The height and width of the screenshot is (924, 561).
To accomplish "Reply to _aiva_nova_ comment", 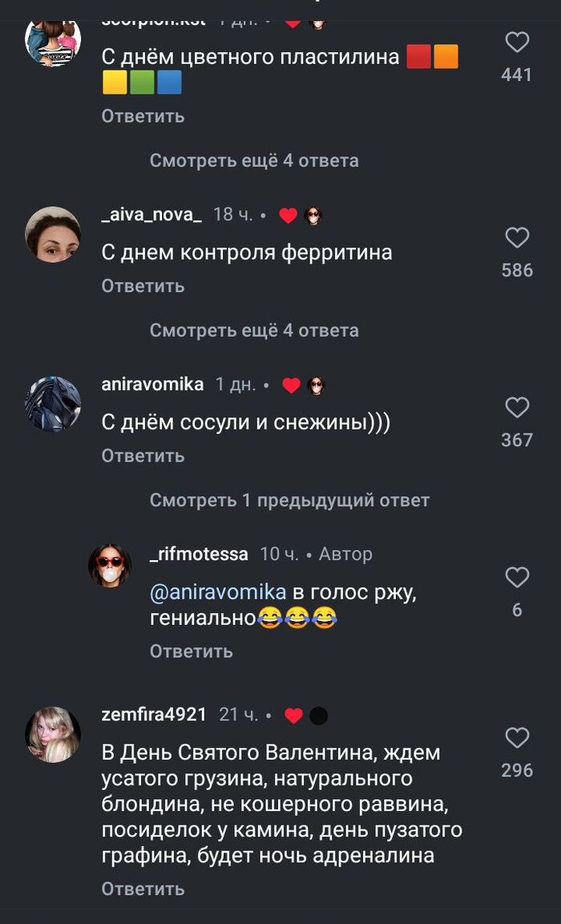I will pyautogui.click(x=143, y=286).
